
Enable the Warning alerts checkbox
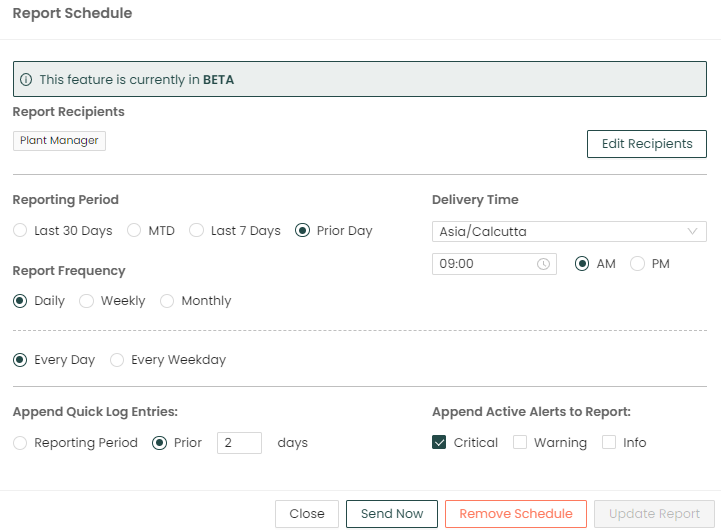point(520,442)
